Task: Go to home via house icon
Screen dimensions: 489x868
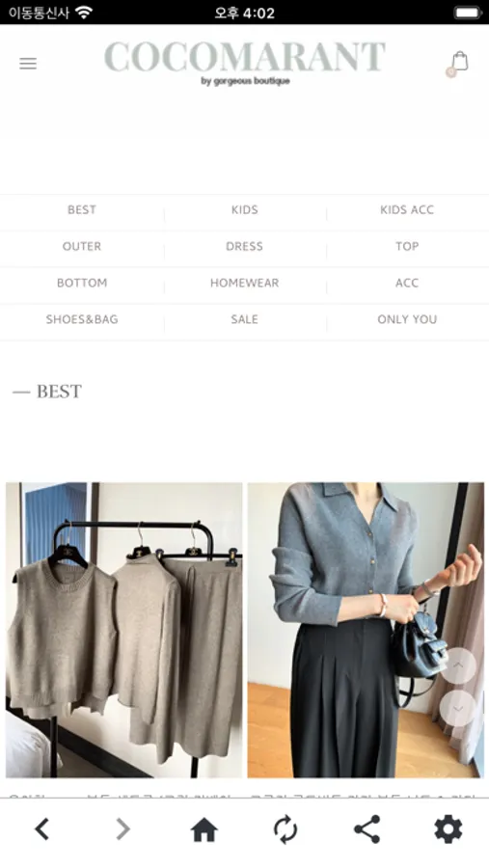Action: click(204, 829)
